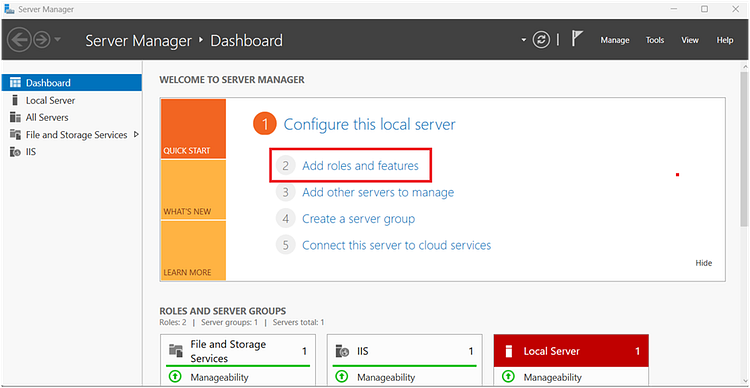The image size is (750, 388).
Task: Open the What's New tile
Action: pyautogui.click(x=193, y=189)
